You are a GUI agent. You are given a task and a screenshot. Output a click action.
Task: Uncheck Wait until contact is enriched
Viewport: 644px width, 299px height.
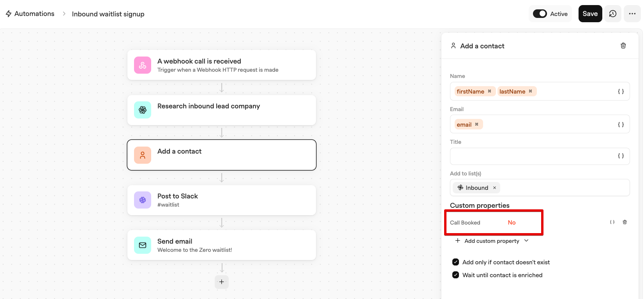(x=455, y=275)
